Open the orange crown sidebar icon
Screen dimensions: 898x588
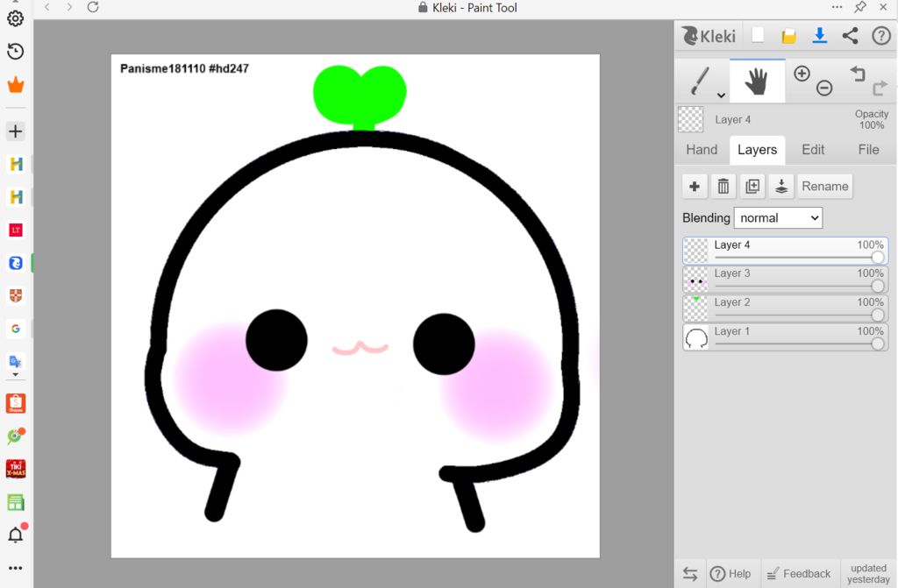pyautogui.click(x=16, y=85)
